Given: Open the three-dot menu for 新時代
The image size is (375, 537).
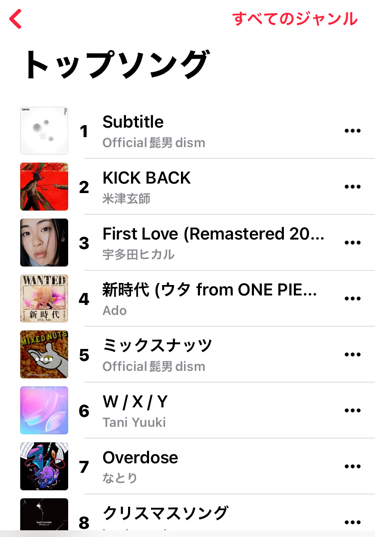Looking at the screenshot, I should pos(352,298).
